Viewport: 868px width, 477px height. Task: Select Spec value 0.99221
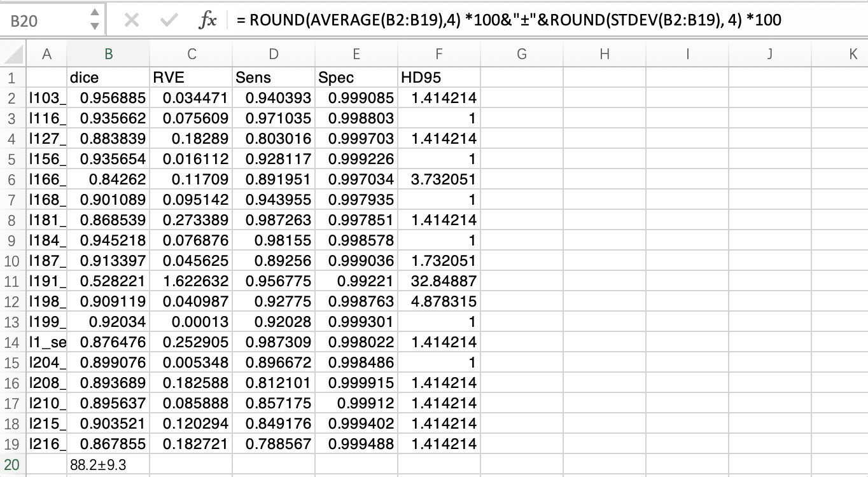(x=356, y=281)
